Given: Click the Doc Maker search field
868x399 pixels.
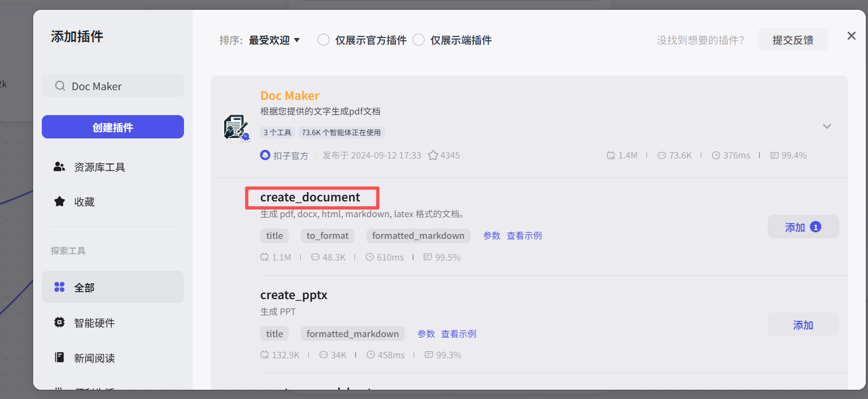Looking at the screenshot, I should tap(113, 86).
